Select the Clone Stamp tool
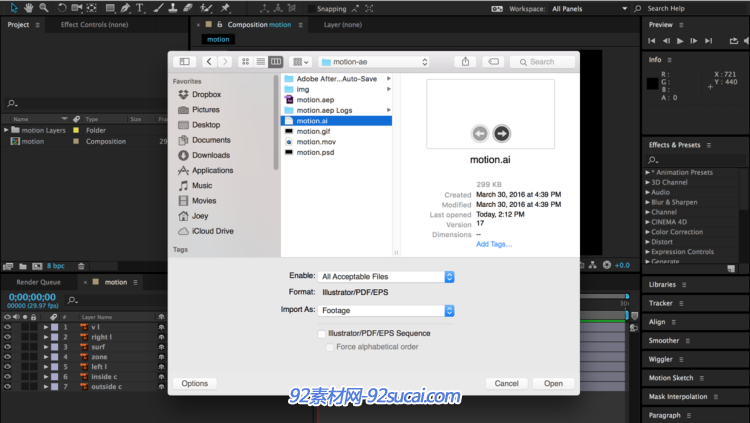The image size is (750, 423). click(173, 8)
